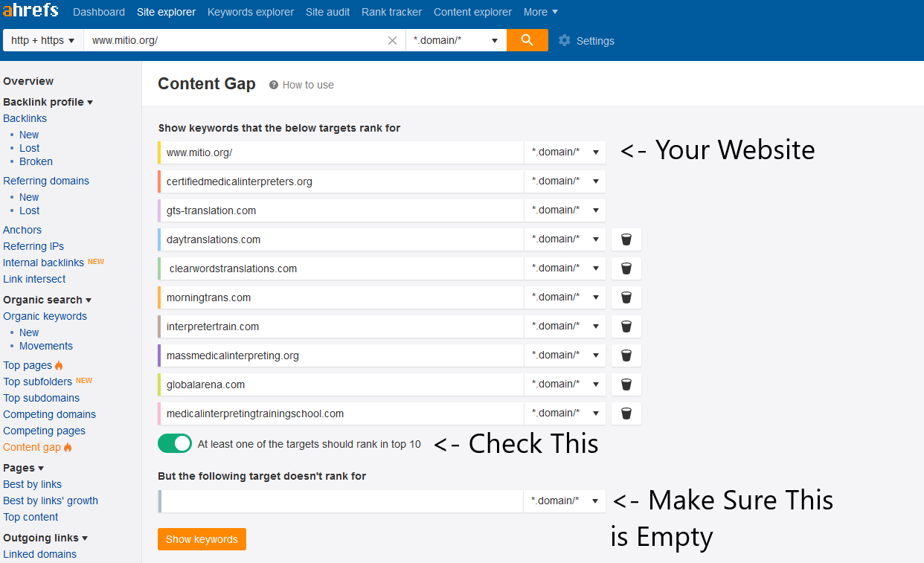
Task: Open Top subfolders report
Action: point(37,382)
